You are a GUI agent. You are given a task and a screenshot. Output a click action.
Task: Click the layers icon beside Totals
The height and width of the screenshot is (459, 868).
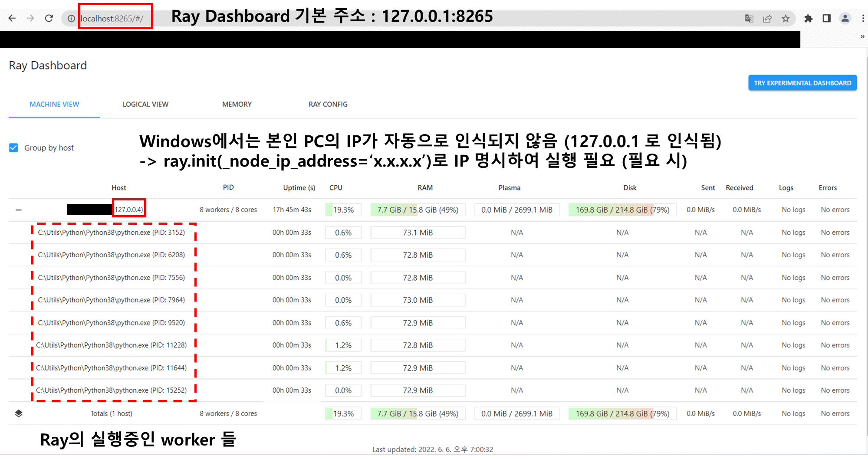coord(19,413)
